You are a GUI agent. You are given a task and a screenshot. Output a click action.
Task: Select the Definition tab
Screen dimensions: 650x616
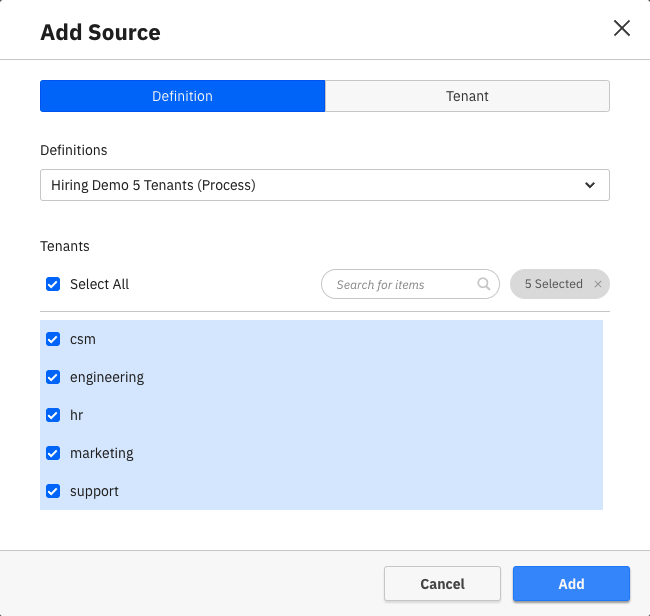(182, 96)
